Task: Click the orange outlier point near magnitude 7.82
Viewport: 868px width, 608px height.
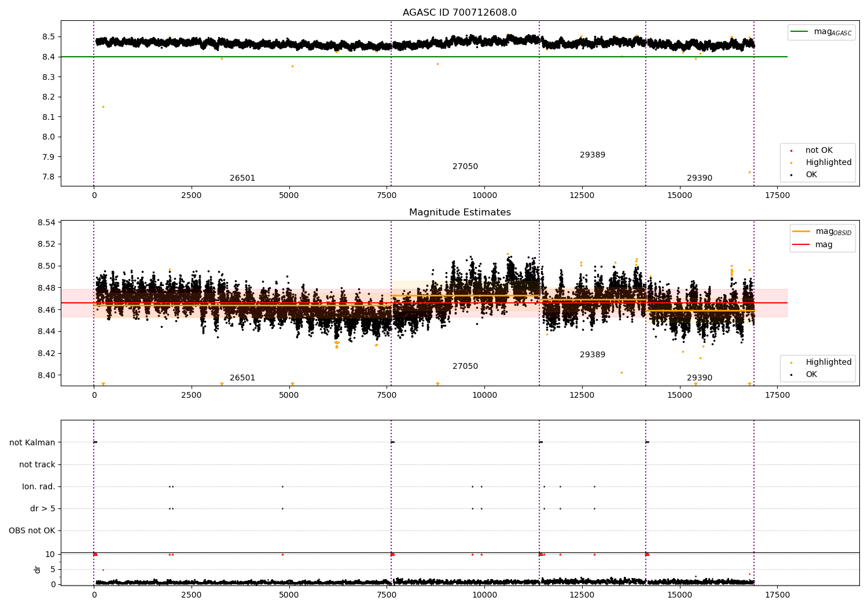Action: pos(749,172)
